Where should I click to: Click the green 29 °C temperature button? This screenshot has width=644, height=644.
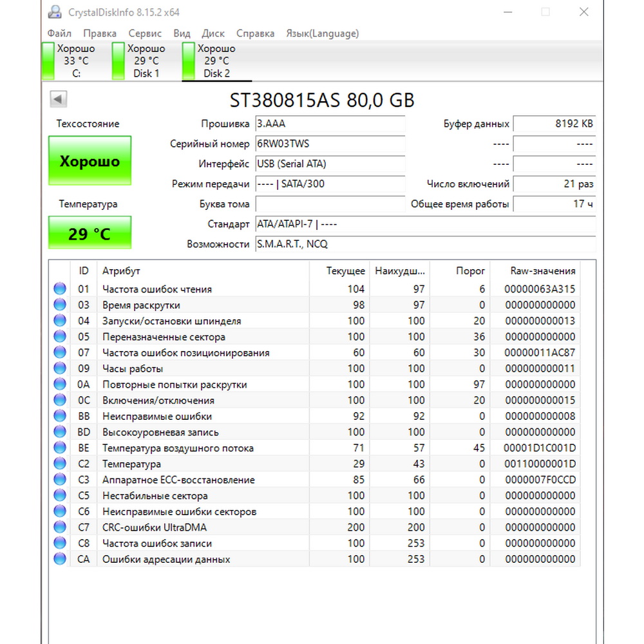pyautogui.click(x=90, y=233)
